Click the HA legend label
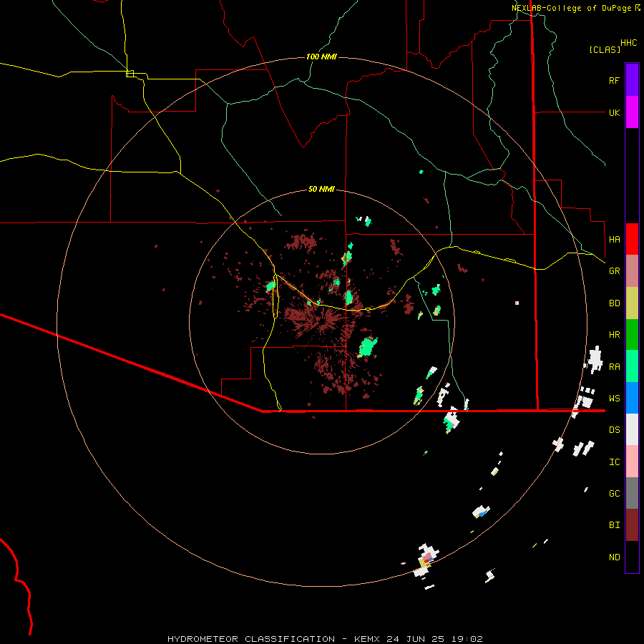 pyautogui.click(x=614, y=239)
